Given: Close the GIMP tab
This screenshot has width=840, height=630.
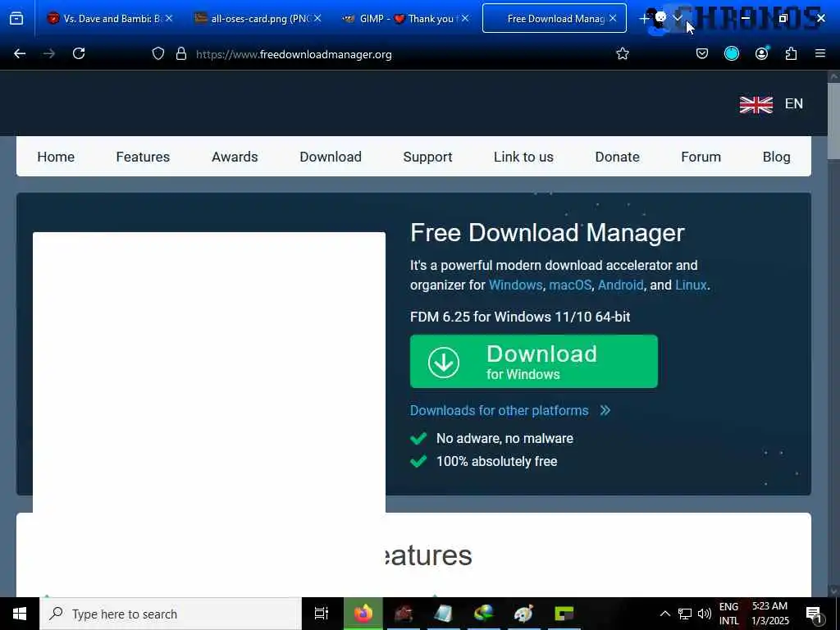Looking at the screenshot, I should 465,19.
